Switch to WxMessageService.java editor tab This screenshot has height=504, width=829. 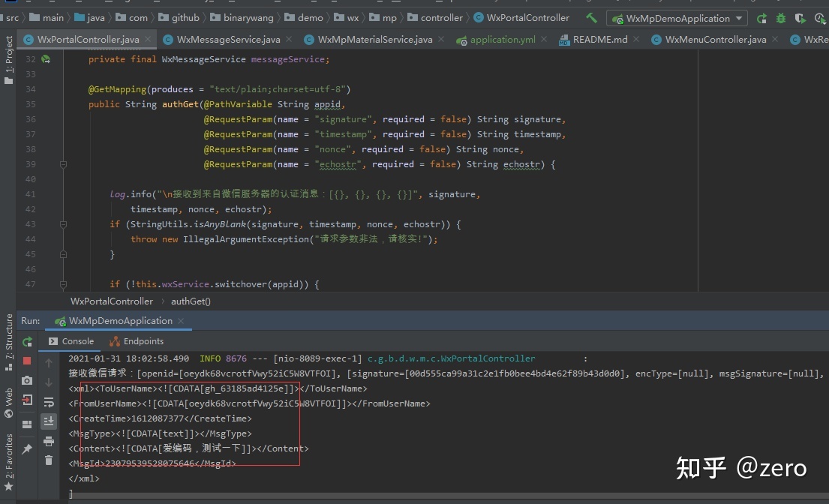click(x=228, y=40)
